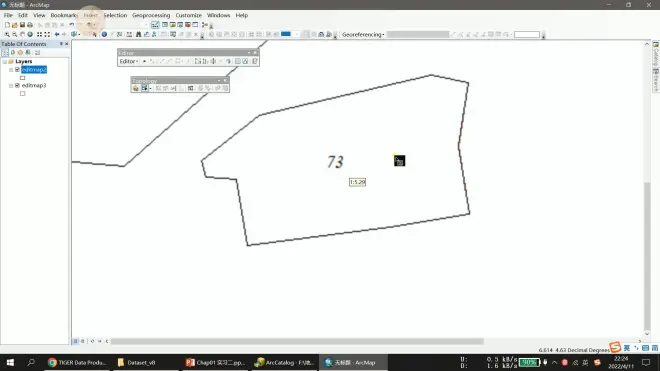Open Chrome TIGER Data taskbar item

(x=77, y=362)
